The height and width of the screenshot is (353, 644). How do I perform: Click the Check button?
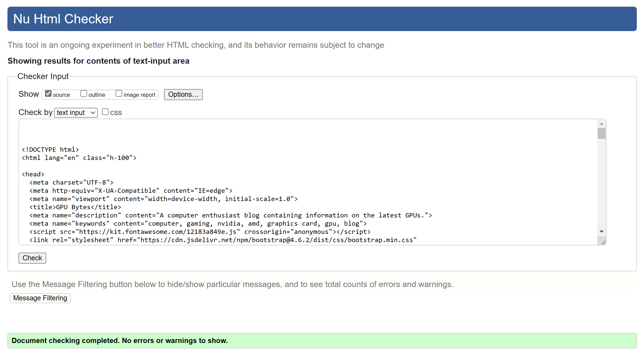pos(32,258)
